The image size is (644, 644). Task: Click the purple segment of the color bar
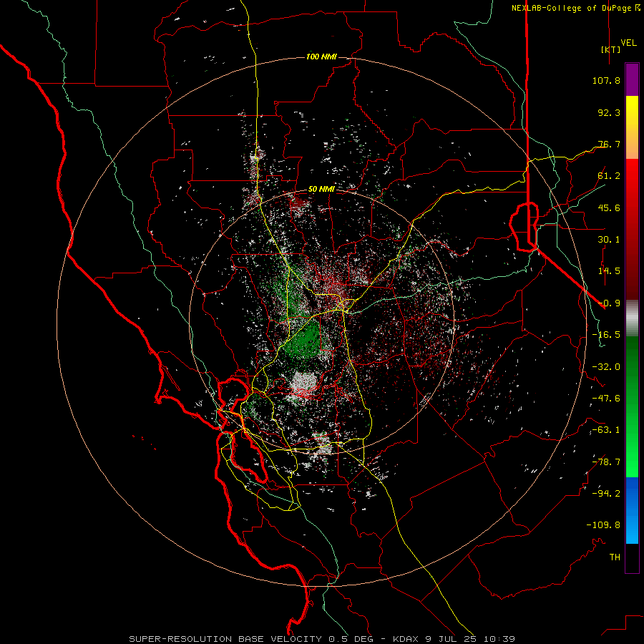(x=632, y=80)
